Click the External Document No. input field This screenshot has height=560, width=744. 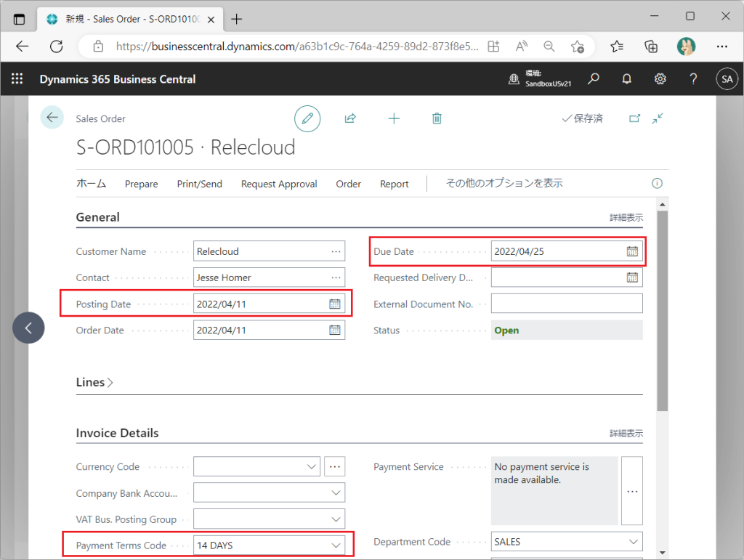pyautogui.click(x=567, y=304)
